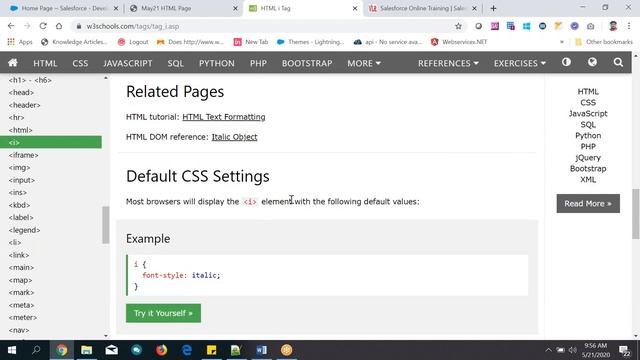Open Mail app from taskbar
The width and height of the screenshot is (640, 360).
[x=111, y=350]
